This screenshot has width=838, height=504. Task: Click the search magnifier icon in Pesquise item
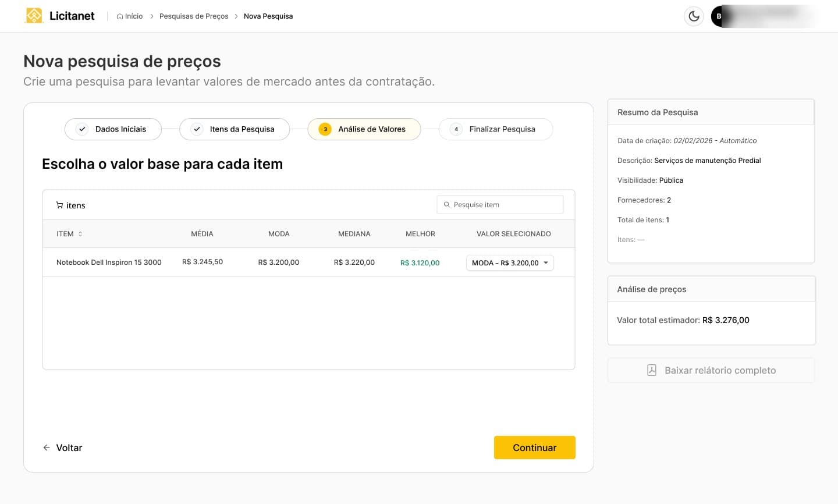tap(447, 205)
